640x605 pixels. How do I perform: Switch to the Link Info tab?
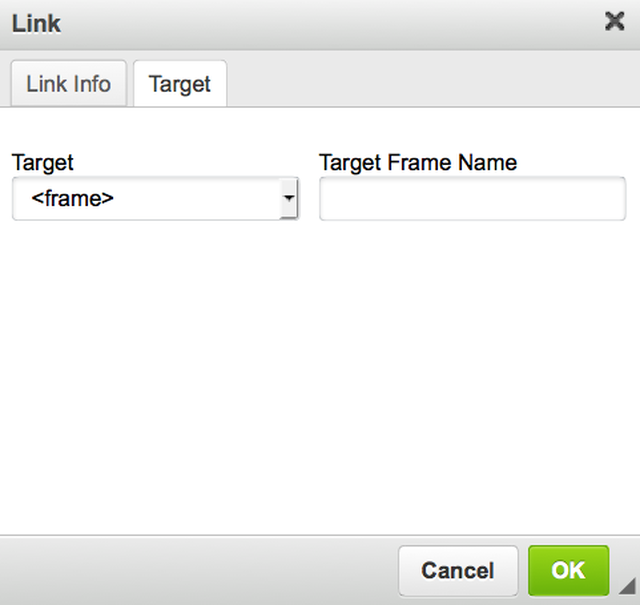68,84
